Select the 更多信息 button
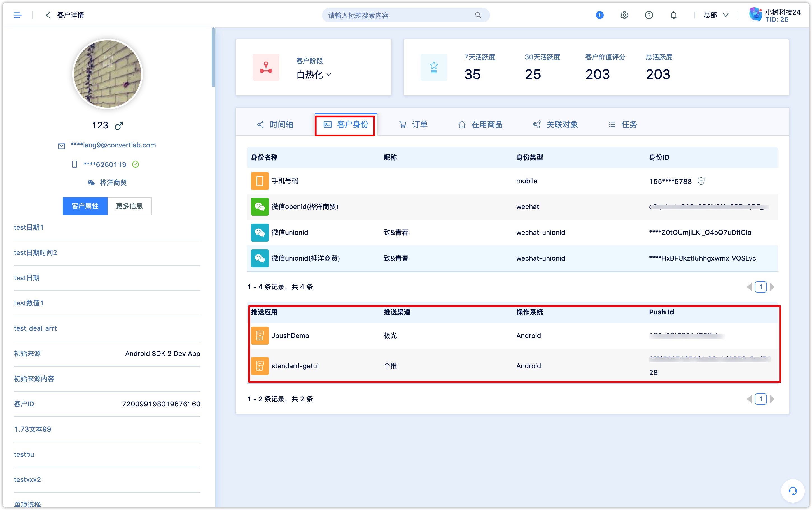 129,206
